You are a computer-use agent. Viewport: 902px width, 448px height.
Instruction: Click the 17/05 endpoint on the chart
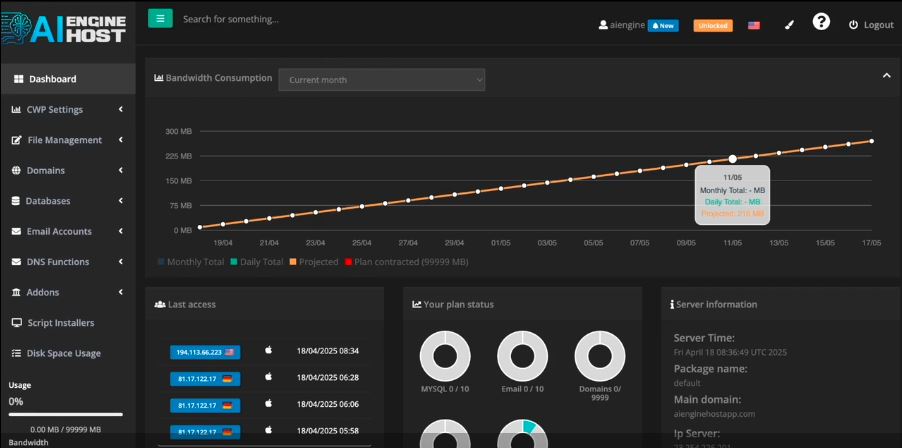click(872, 141)
